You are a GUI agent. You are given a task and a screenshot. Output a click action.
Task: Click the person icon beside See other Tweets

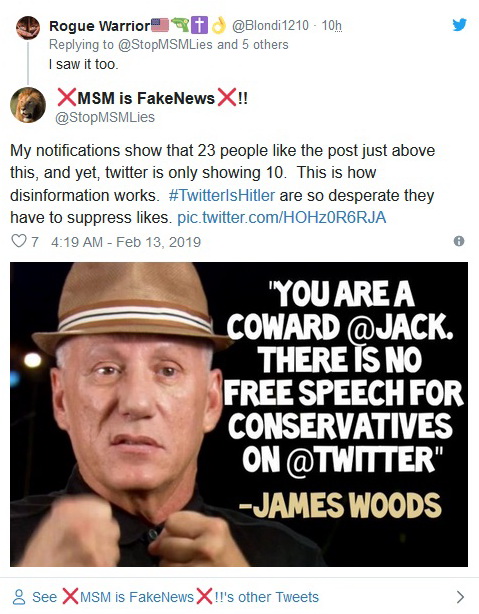18,597
